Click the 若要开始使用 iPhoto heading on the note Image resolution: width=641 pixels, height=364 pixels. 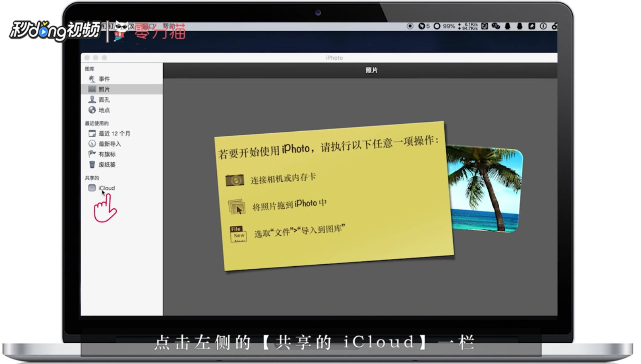point(328,147)
